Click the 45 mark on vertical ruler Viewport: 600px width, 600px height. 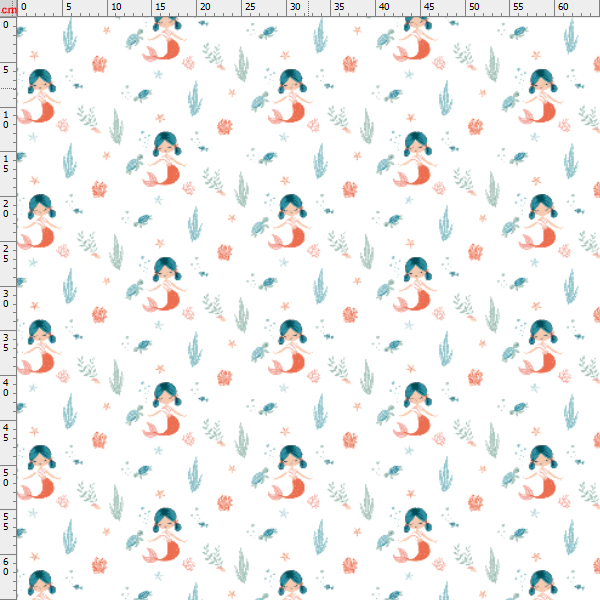coord(6,432)
